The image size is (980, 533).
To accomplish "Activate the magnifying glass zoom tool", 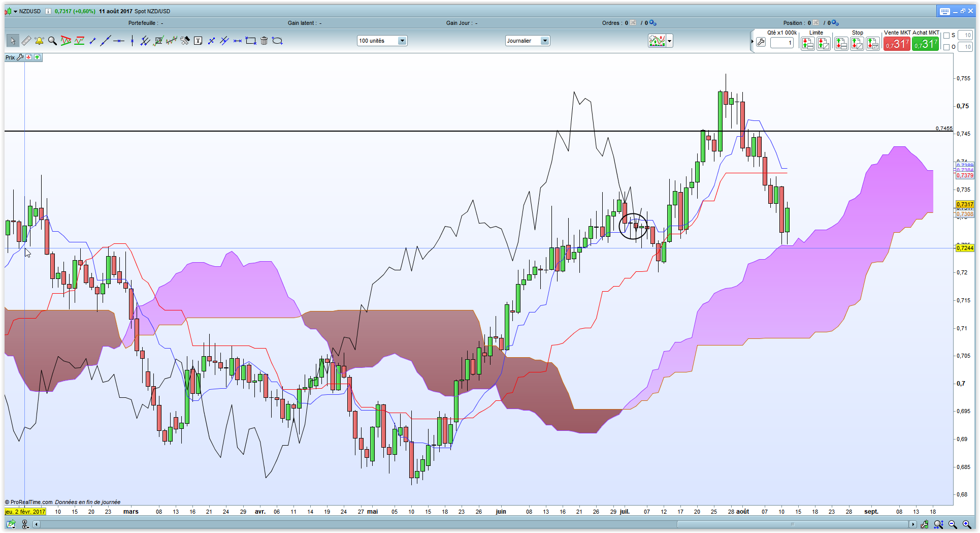I will click(x=52, y=41).
